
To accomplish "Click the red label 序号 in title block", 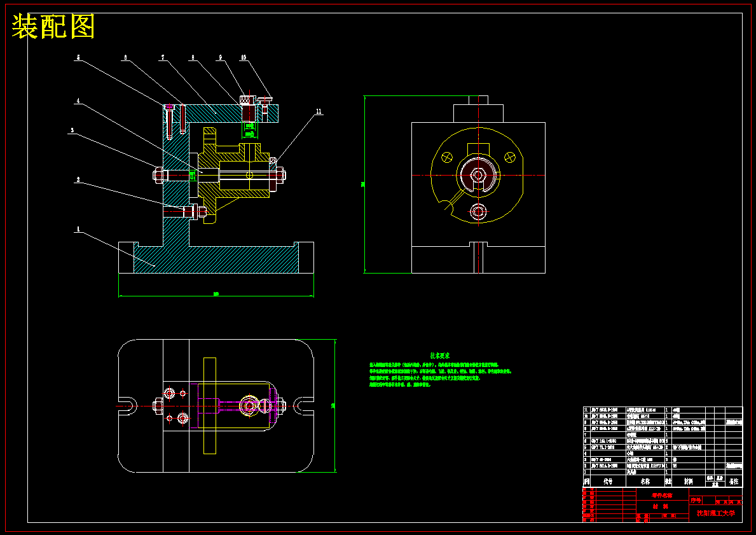I will tap(696, 501).
